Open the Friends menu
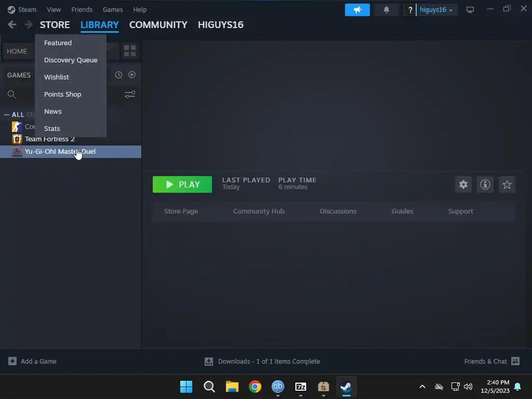This screenshot has height=399, width=532. [82, 9]
